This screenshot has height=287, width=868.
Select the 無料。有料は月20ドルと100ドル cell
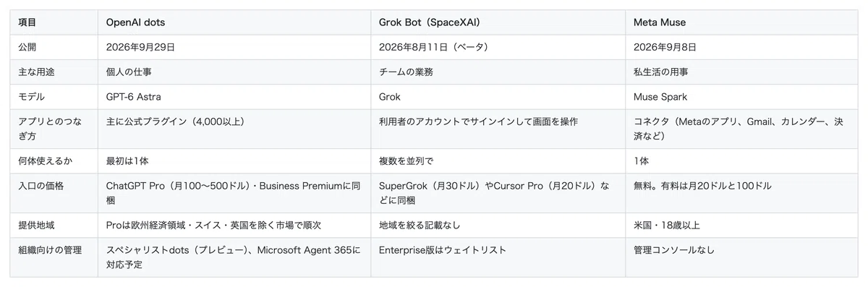tap(741, 194)
